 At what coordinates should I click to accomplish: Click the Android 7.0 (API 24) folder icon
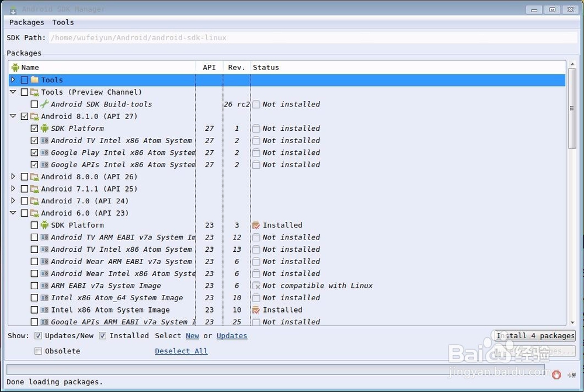34,201
